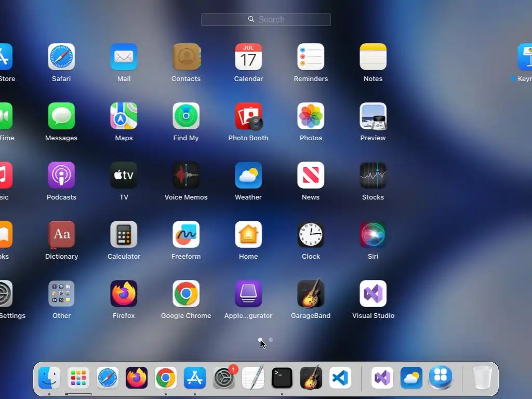Launch purple Visual Studio icon in Dock
Viewport: 532px width, 399px height.
point(382,378)
